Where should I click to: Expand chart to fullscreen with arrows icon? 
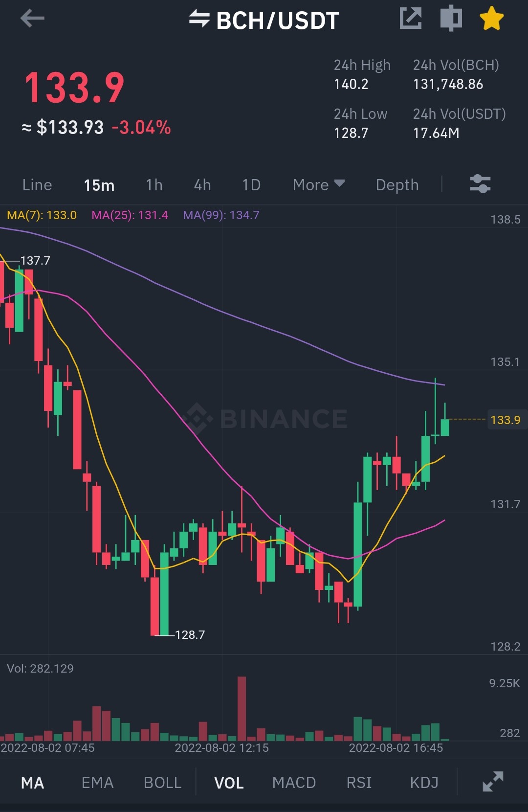[x=493, y=781]
